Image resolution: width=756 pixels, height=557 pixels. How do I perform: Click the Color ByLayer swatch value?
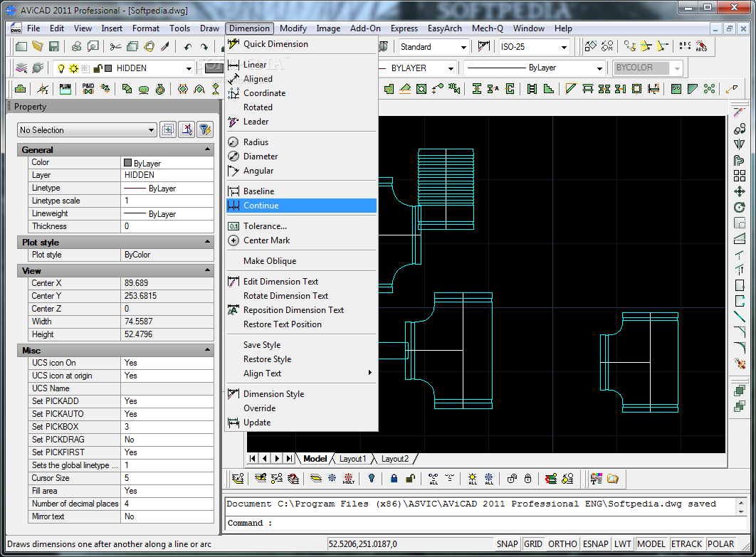click(x=167, y=163)
